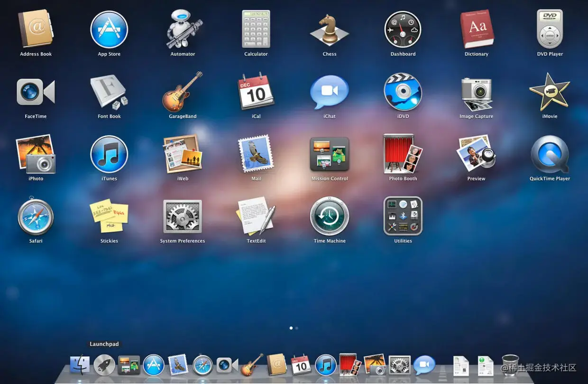Open Mission Control

pos(330,154)
